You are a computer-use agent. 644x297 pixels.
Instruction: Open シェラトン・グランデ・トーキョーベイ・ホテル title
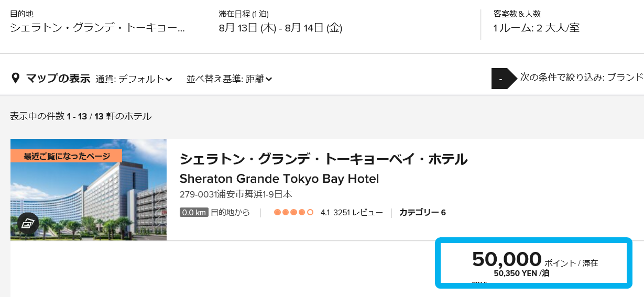pyautogui.click(x=323, y=159)
